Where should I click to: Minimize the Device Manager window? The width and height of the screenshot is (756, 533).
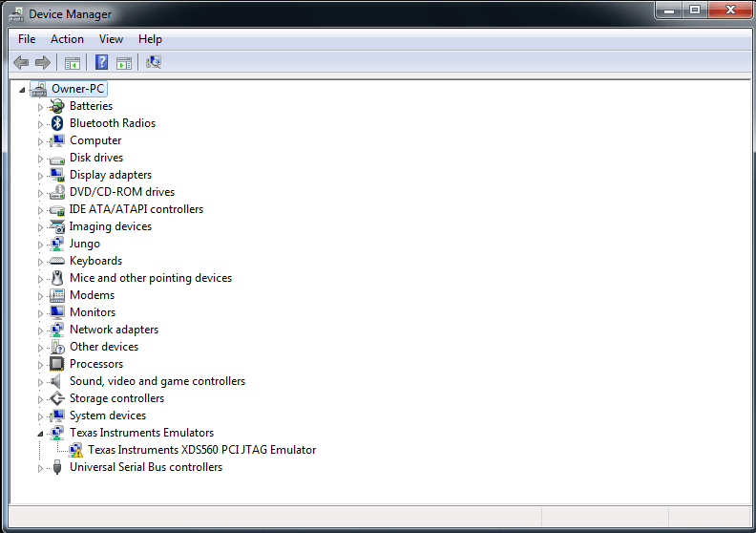pyautogui.click(x=669, y=10)
